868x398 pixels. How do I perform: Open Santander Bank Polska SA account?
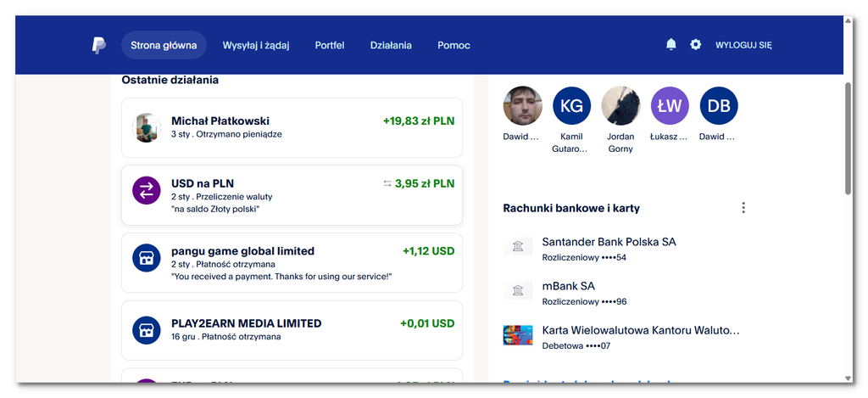pos(626,249)
